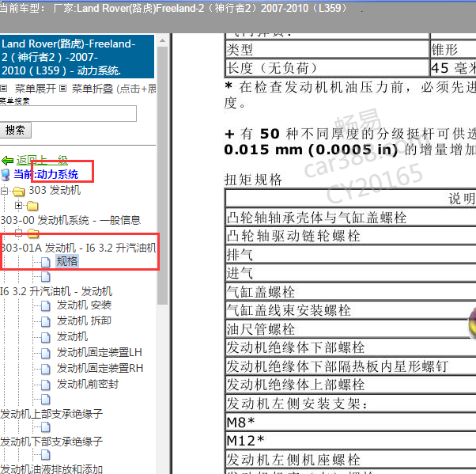This screenshot has height=474, width=476.
Task: Click the 长度（无负荷）table cell
Action: 327,68
